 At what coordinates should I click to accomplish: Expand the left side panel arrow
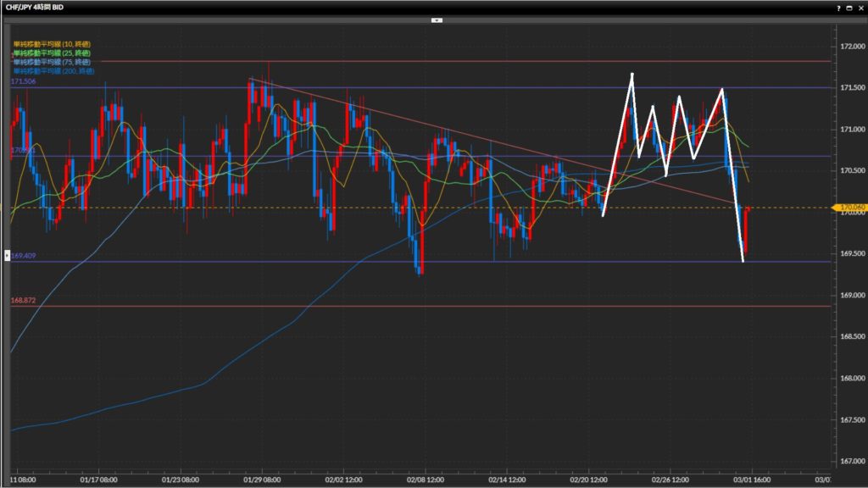pos(8,253)
